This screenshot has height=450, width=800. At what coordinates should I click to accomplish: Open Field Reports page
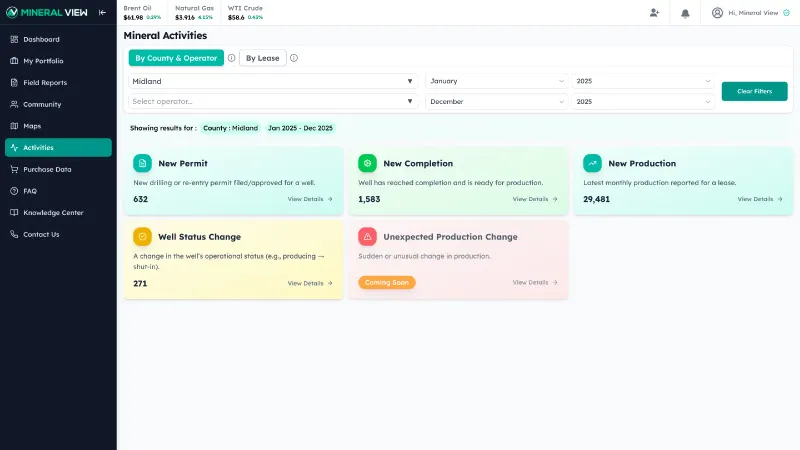[x=58, y=83]
